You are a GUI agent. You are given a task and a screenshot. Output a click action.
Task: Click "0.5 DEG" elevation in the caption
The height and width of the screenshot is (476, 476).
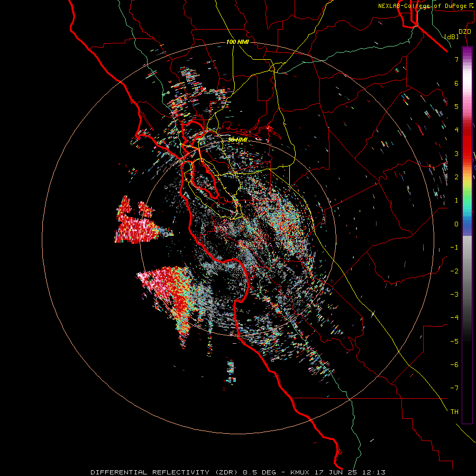tap(260, 472)
